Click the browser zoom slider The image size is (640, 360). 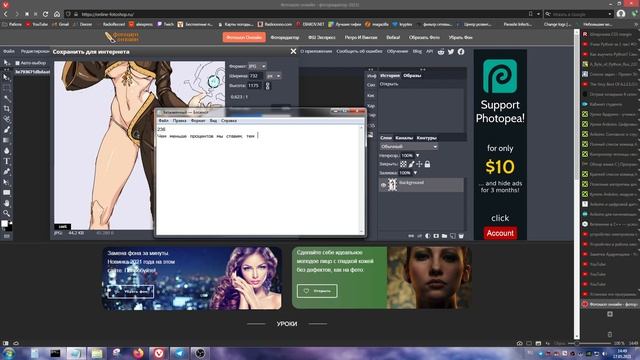click(588, 343)
